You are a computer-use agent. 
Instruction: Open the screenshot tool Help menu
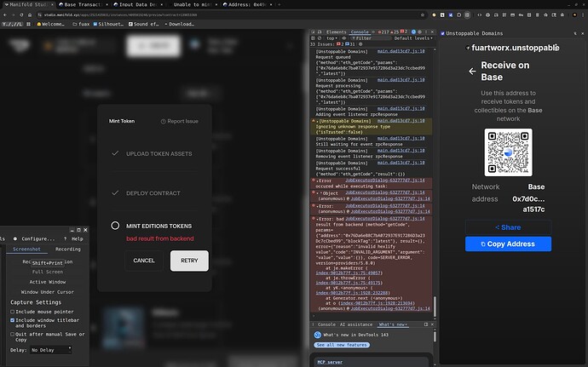[74, 238]
